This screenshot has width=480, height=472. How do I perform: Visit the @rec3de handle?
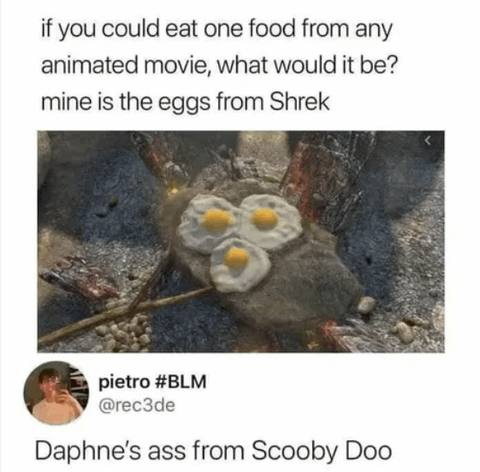[x=137, y=405]
